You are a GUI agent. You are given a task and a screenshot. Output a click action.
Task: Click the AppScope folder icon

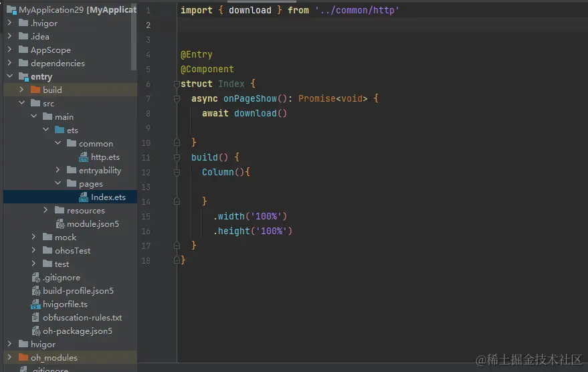click(23, 50)
